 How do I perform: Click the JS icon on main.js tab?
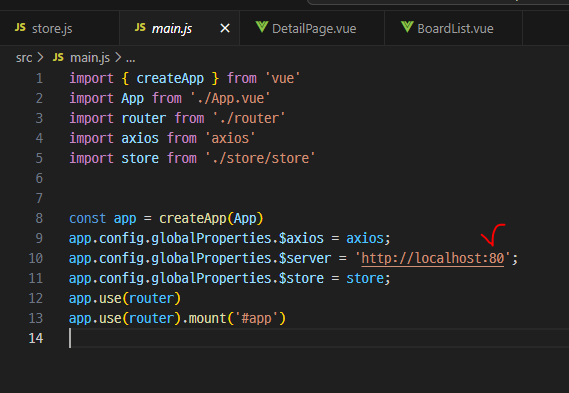[x=140, y=28]
